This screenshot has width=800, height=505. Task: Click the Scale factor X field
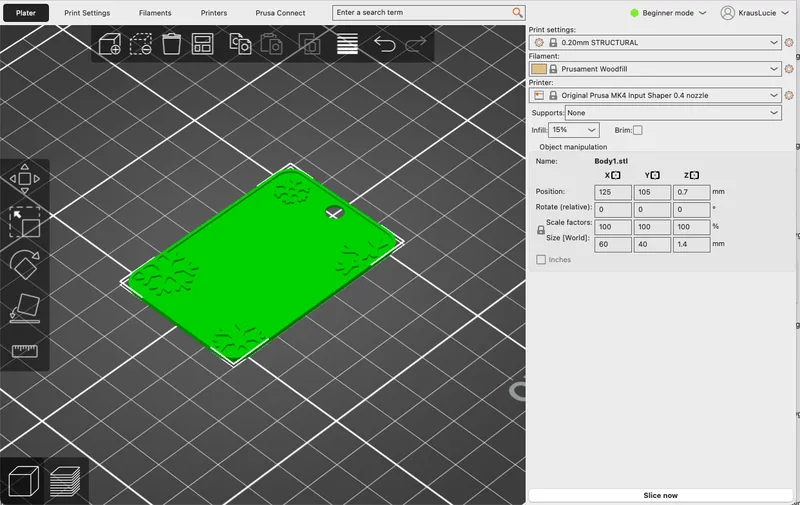(613, 227)
